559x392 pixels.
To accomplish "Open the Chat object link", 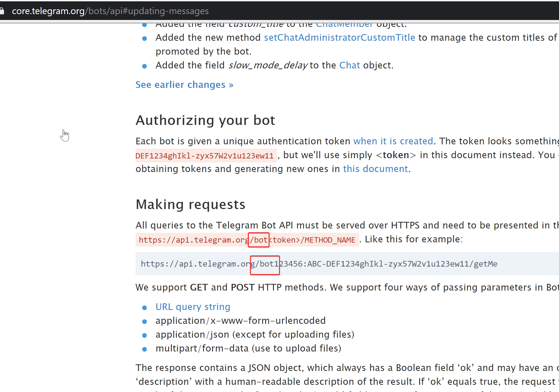I will coord(350,65).
